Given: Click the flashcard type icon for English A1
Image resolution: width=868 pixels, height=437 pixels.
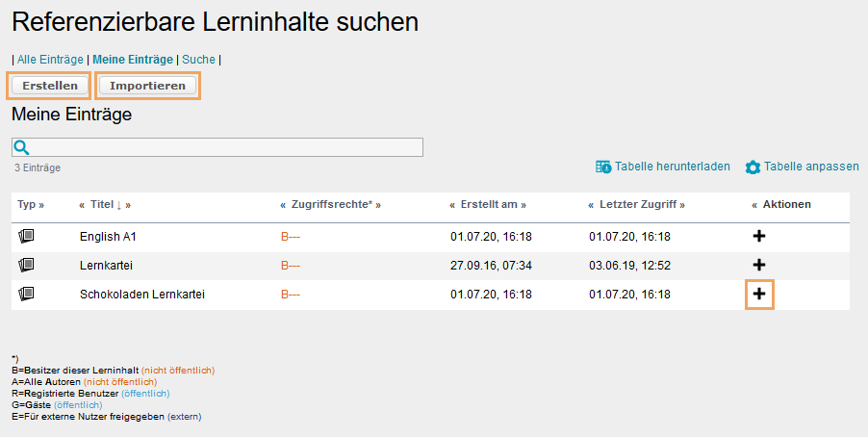Looking at the screenshot, I should 26,236.
